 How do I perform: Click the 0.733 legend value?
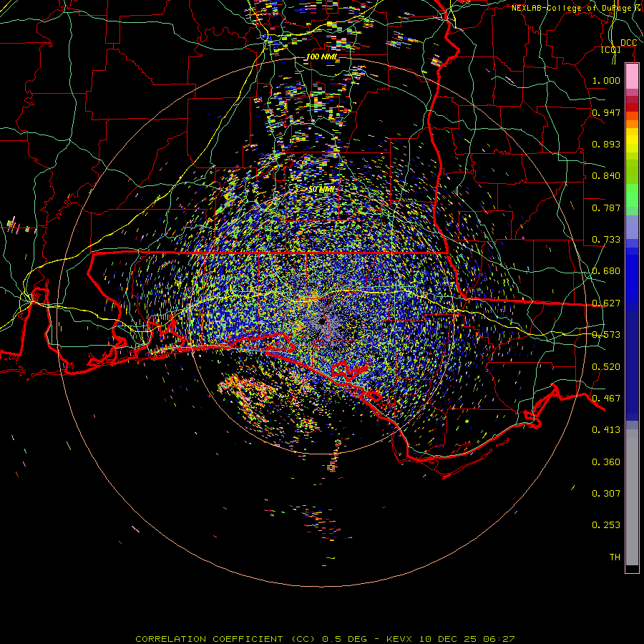coord(606,240)
